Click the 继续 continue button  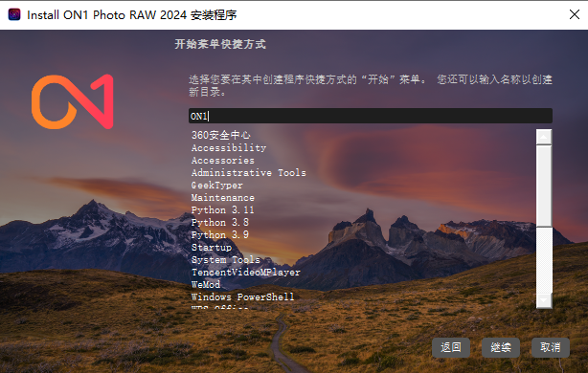501,347
